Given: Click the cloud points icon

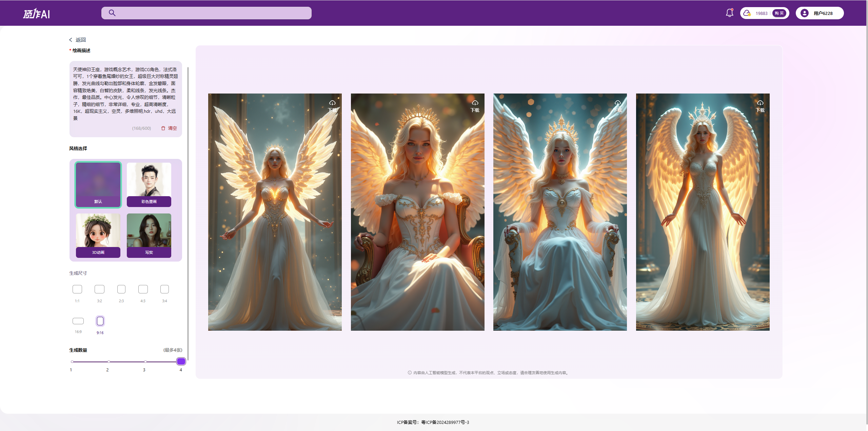Looking at the screenshot, I should point(747,13).
